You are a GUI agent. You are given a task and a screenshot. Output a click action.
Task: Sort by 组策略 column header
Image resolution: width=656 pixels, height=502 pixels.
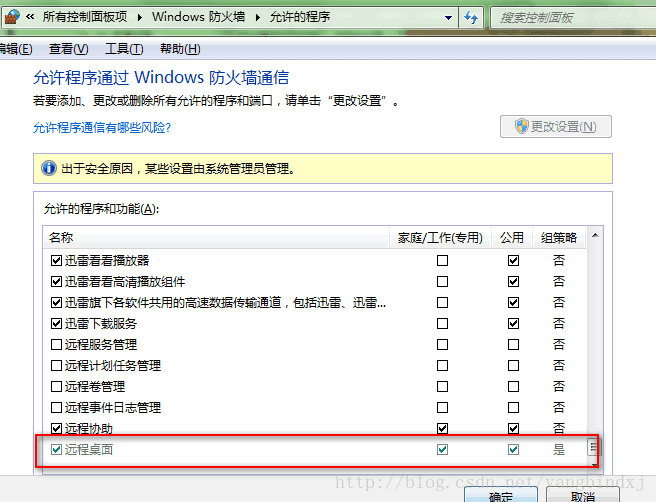559,238
